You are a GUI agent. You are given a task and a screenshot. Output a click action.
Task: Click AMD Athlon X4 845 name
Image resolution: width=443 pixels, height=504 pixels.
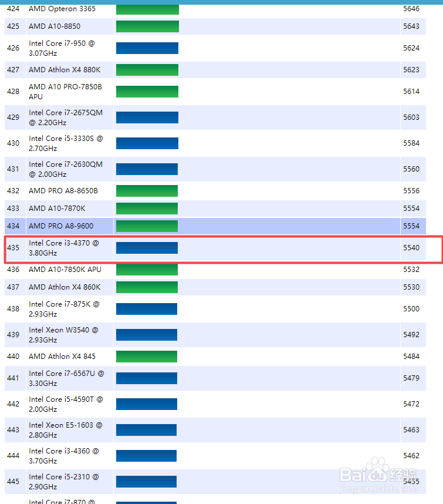tap(62, 357)
